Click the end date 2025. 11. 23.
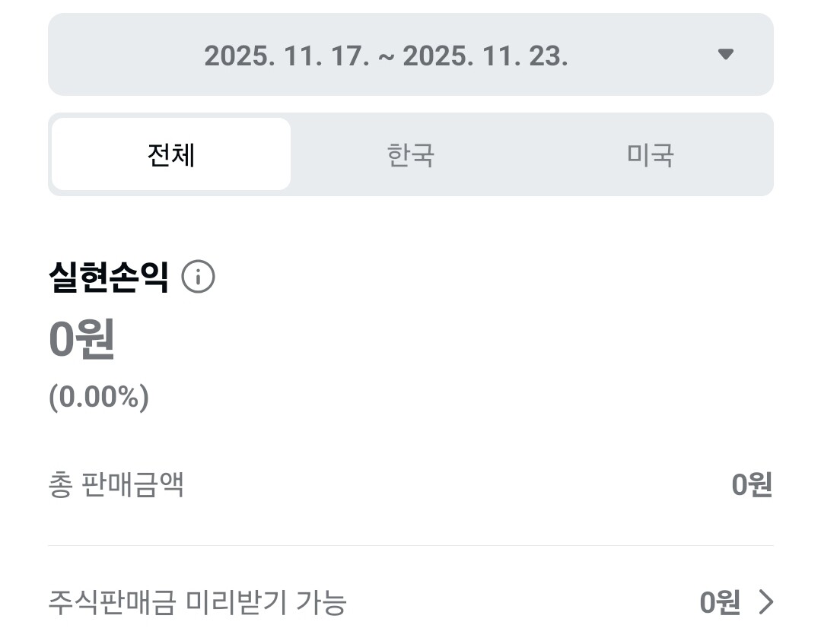Viewport: 821px width, 644px height. pyautogui.click(x=485, y=55)
